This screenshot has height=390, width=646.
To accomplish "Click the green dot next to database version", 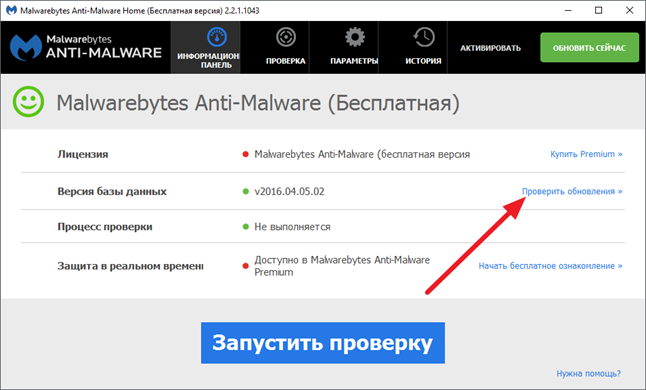I will click(x=246, y=191).
